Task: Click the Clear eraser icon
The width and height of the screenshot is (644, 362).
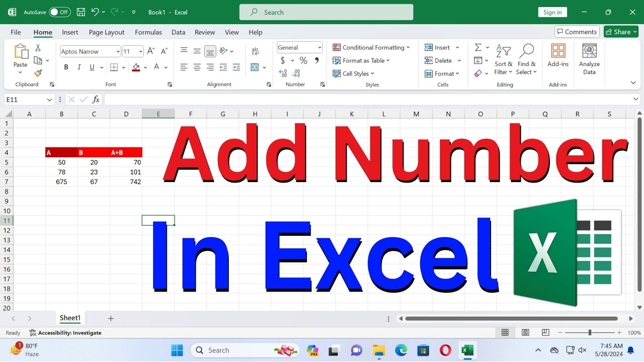Action: click(478, 73)
